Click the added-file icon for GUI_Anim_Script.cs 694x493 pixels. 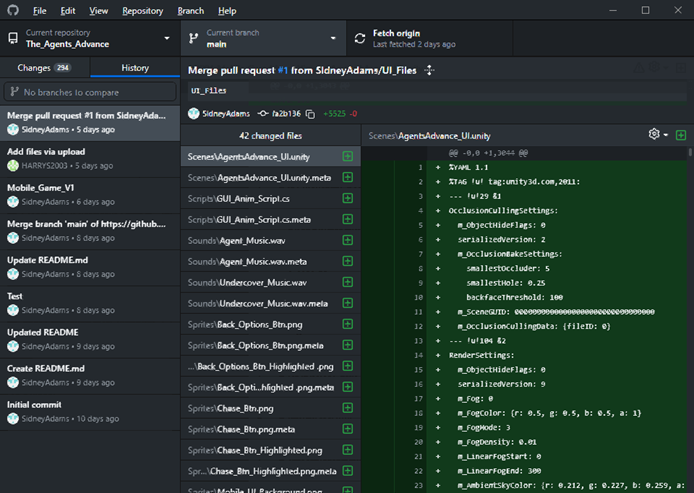point(347,198)
